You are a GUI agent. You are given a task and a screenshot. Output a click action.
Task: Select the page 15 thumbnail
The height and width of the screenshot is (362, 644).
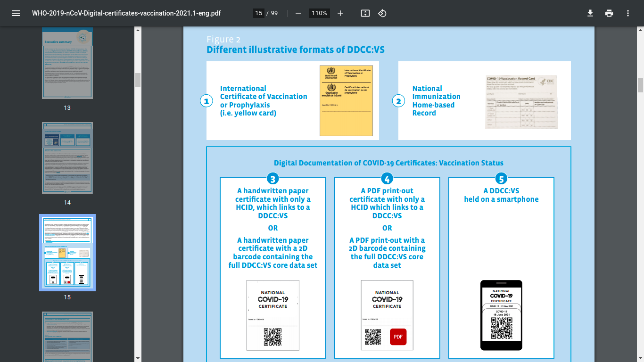67,253
